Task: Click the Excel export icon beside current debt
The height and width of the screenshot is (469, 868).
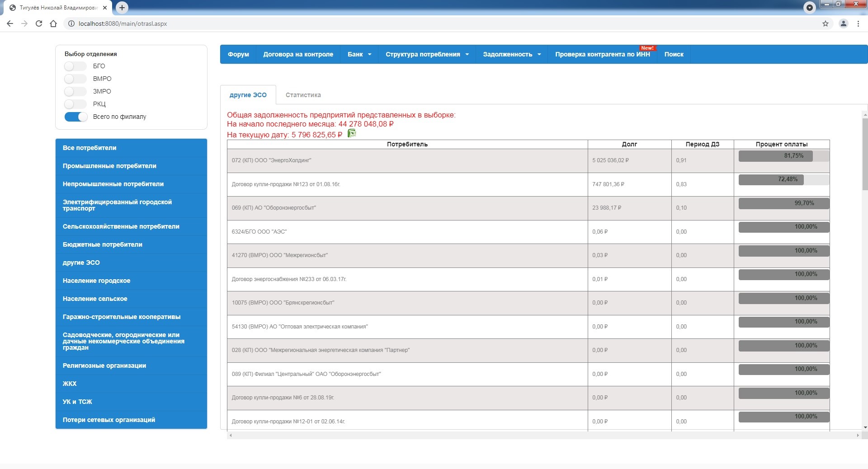Action: [x=352, y=133]
